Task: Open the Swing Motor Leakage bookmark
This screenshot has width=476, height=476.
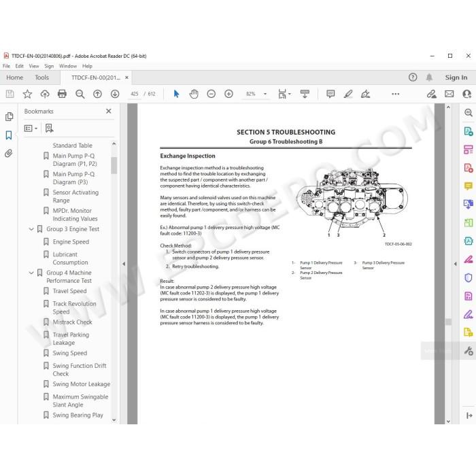Action: (x=82, y=384)
